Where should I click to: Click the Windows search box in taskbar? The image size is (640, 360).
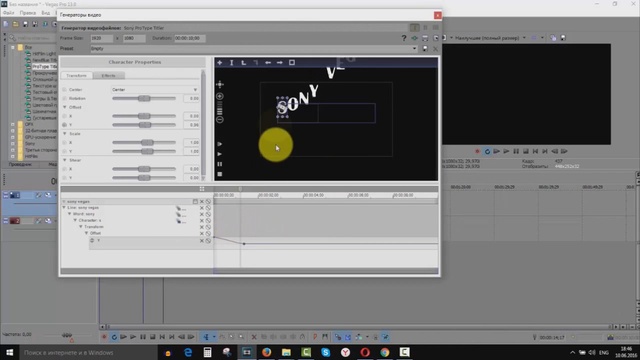coord(89,352)
